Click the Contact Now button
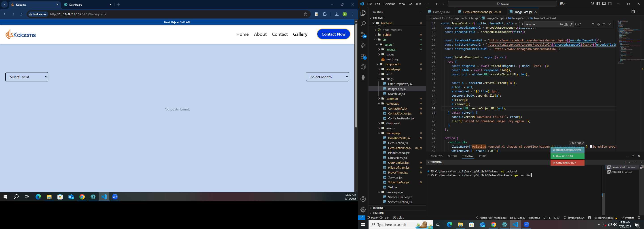This screenshot has width=644, height=229. coord(333,34)
